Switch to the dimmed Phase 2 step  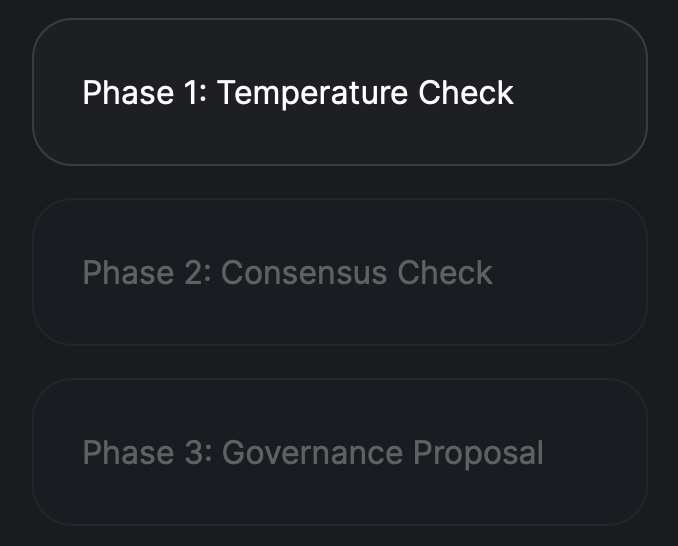pos(340,272)
